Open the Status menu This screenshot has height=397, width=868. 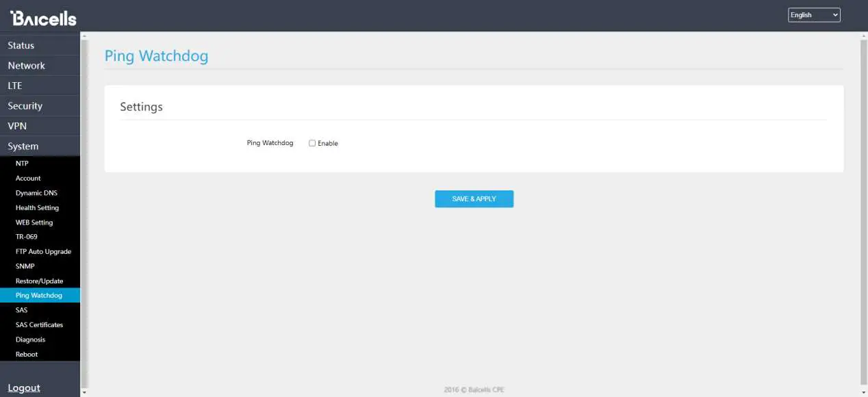pyautogui.click(x=40, y=45)
